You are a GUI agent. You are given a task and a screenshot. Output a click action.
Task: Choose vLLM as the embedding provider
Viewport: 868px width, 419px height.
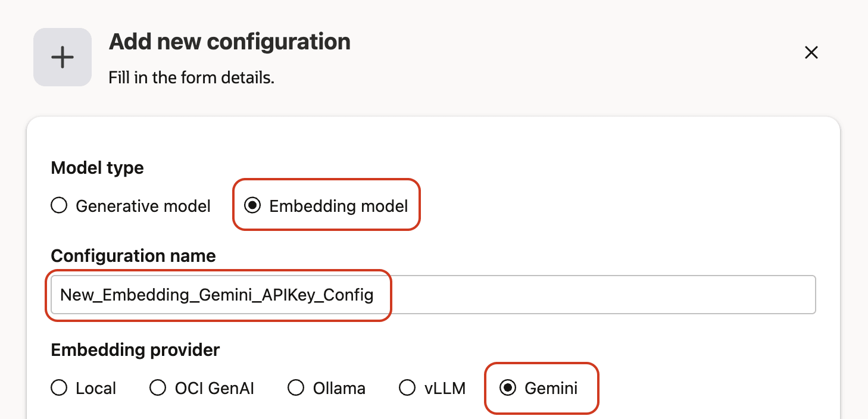coord(407,387)
